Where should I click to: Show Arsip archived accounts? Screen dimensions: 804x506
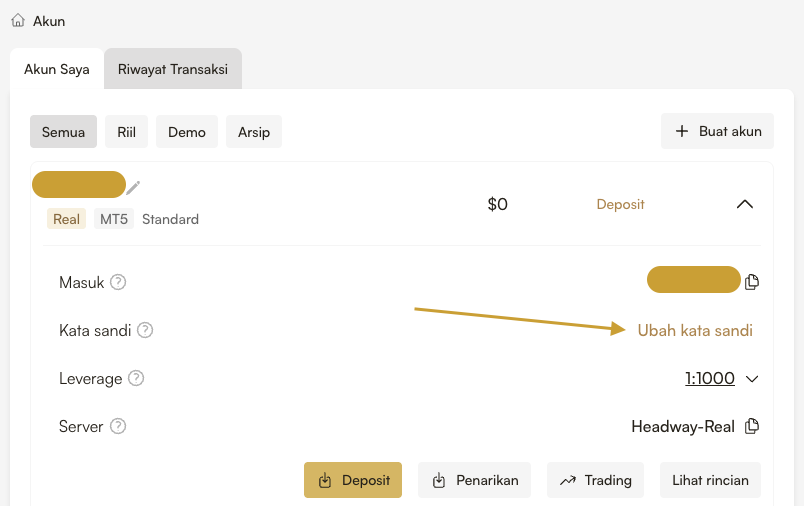[254, 131]
